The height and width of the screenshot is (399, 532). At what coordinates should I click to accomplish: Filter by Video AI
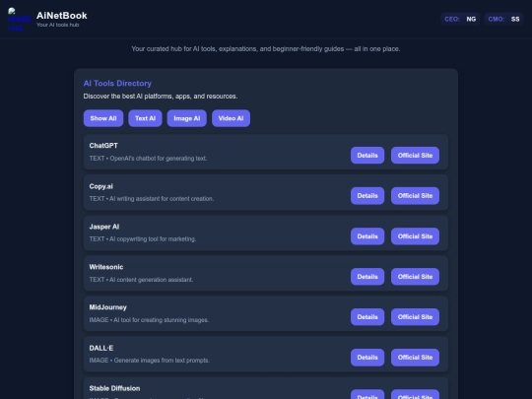(232, 118)
